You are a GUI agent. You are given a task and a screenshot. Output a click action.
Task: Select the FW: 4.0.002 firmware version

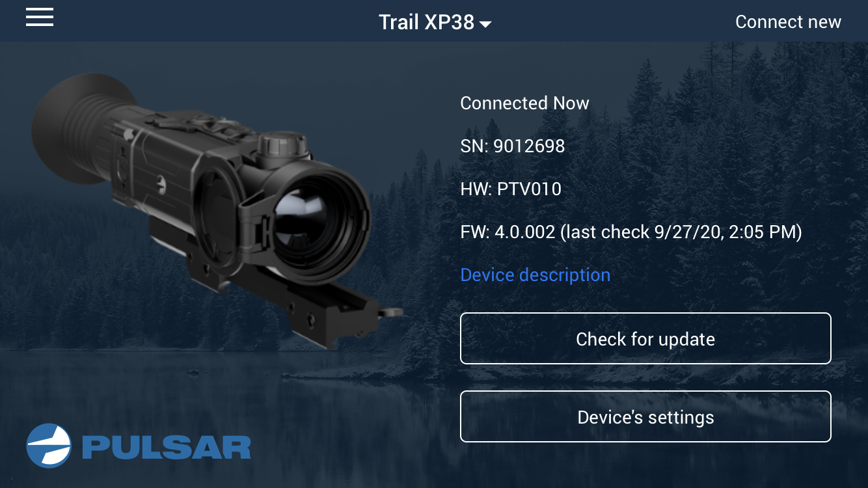[x=508, y=232]
